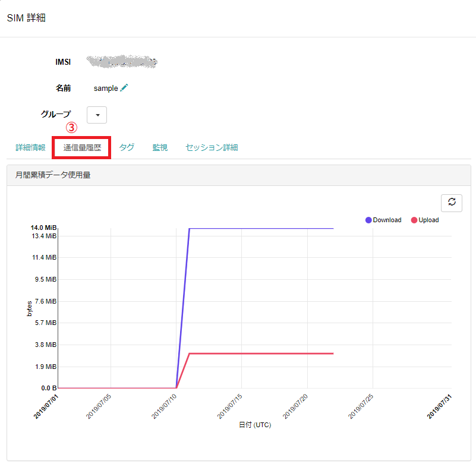Open the タグ tab
Viewport: 476px width, 464px height.
click(x=127, y=147)
